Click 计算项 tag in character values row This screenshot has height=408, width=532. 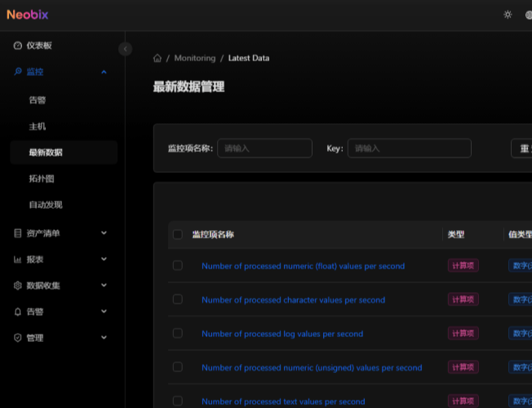pos(463,299)
